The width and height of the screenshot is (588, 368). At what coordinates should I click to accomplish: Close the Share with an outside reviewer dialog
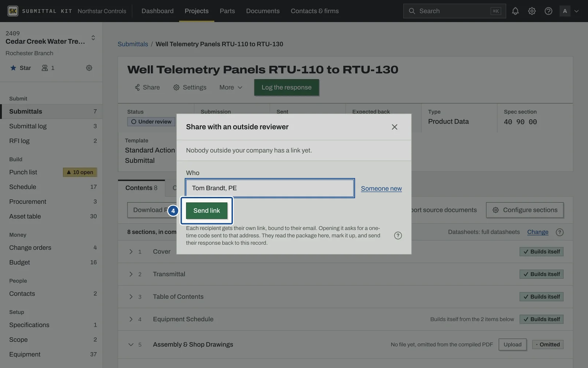pyautogui.click(x=394, y=127)
